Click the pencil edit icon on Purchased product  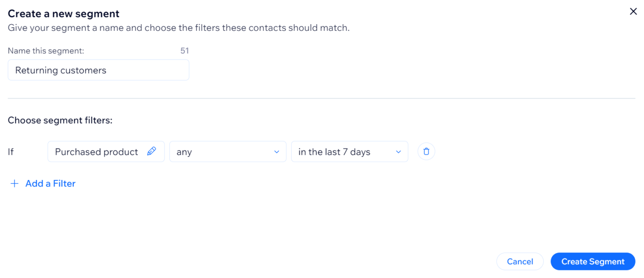pos(152,151)
